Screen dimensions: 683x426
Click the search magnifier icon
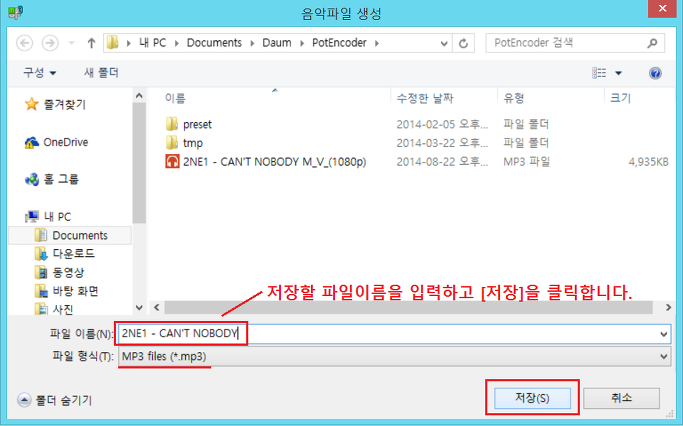click(652, 43)
